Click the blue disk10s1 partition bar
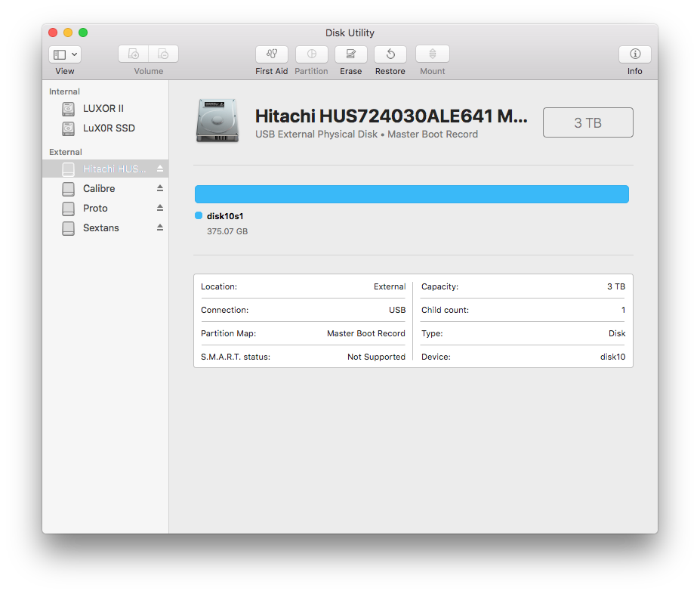This screenshot has height=594, width=700. click(x=412, y=194)
